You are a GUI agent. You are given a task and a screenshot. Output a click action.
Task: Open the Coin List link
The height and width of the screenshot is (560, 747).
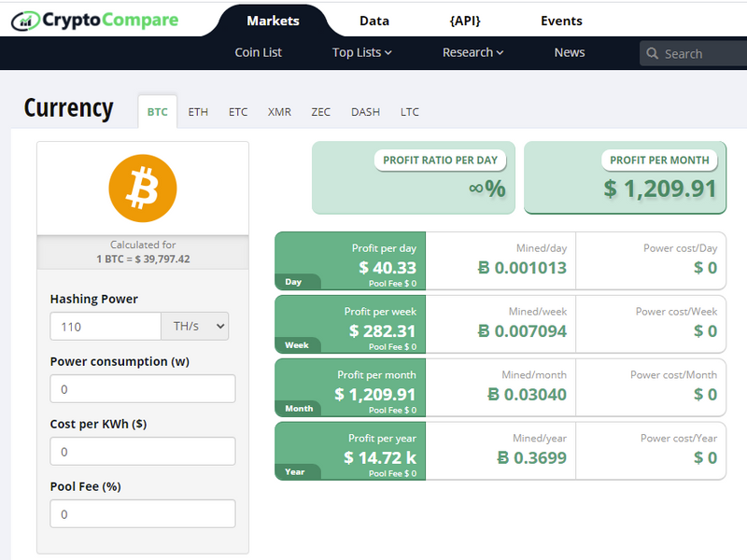(259, 52)
